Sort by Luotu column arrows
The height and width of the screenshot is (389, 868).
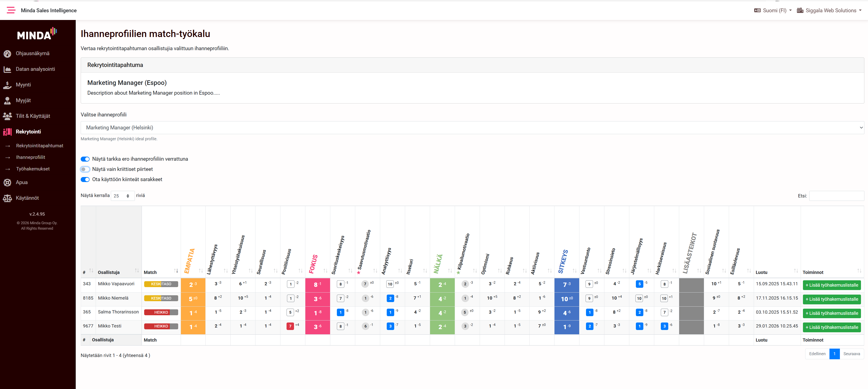click(x=796, y=271)
